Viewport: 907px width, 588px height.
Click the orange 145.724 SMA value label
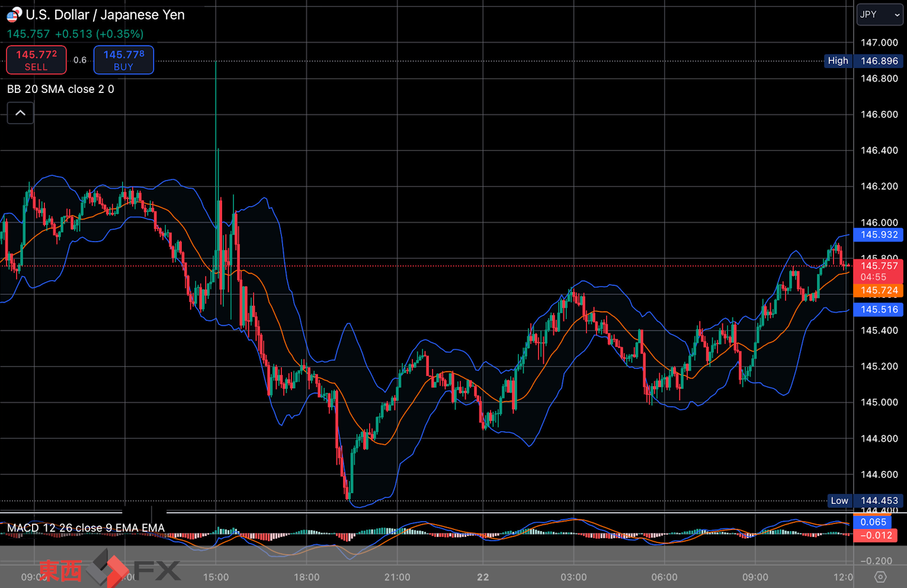click(x=879, y=290)
